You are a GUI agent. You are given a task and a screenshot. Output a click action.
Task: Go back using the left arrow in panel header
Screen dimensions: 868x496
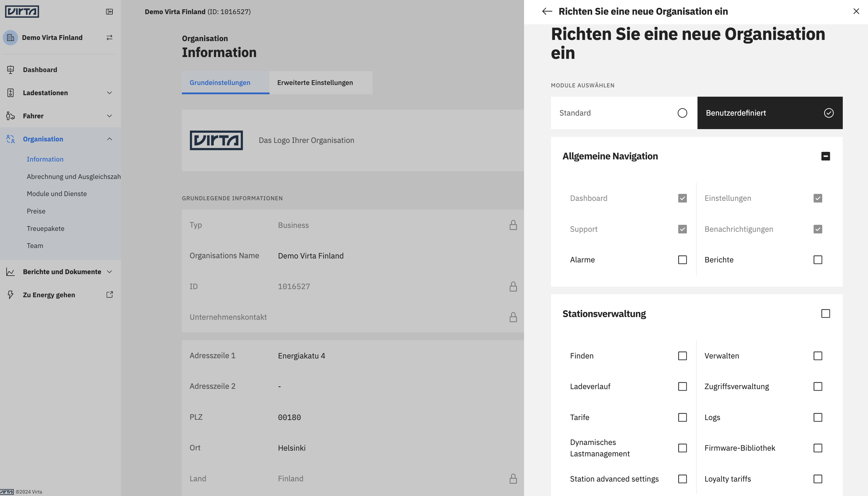pos(547,12)
